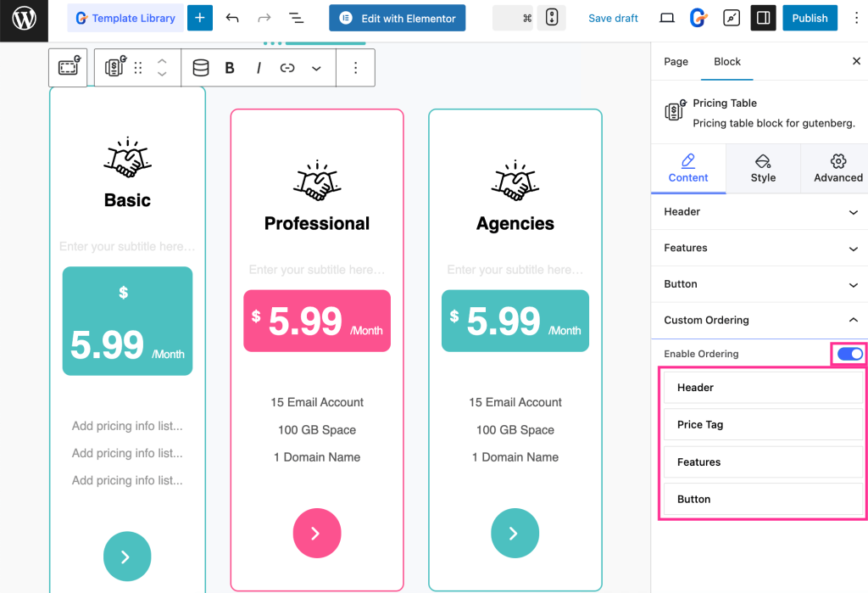Click the database dynamic content icon
Image resolution: width=868 pixels, height=593 pixels.
(x=200, y=68)
